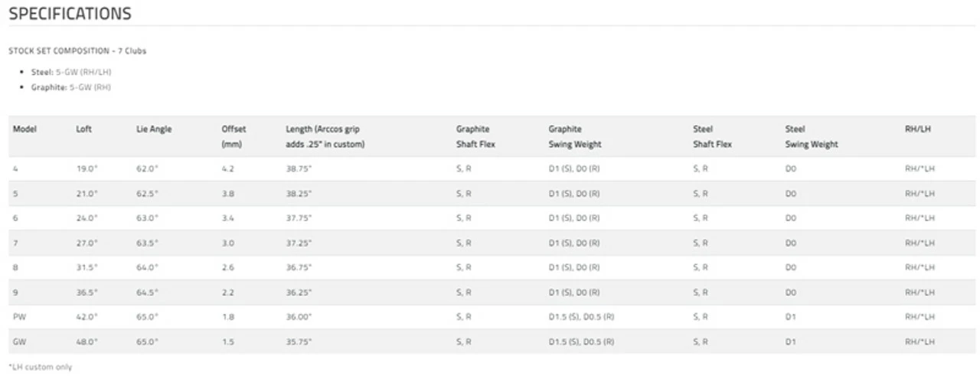Select the Steel 5-GW (RH/LH) bullet item
980x376 pixels.
pos(72,72)
